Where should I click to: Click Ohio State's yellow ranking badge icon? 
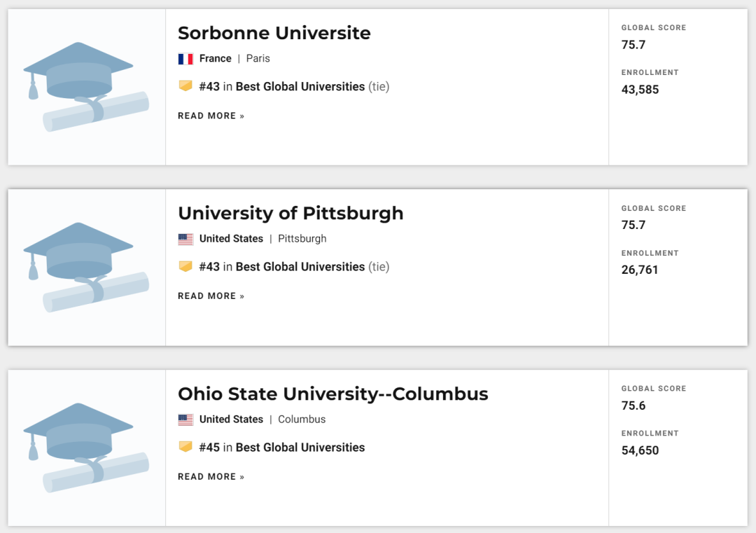pos(185,447)
